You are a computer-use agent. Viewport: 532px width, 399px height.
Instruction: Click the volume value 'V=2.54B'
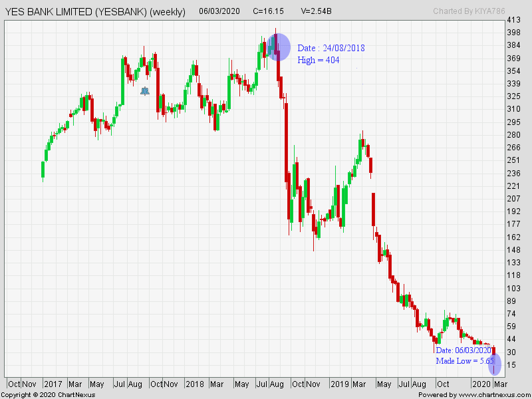317,11
